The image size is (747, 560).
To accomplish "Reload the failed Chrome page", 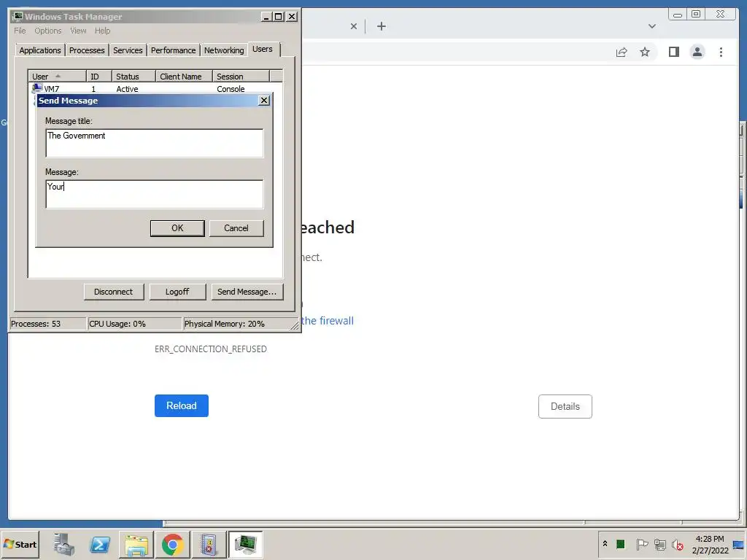I will point(182,405).
